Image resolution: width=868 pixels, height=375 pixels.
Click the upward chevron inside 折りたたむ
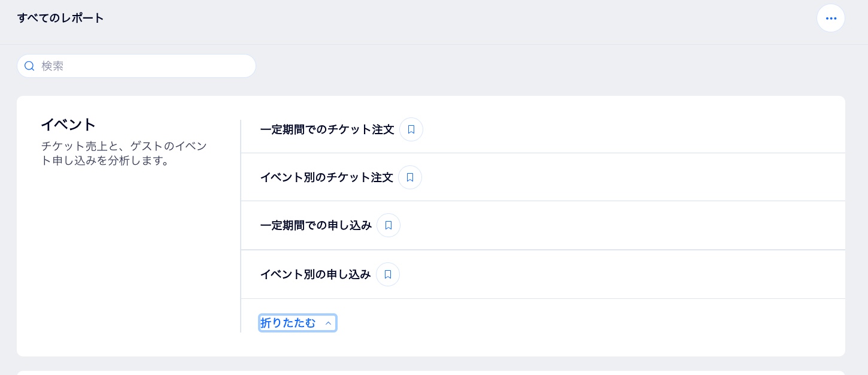pyautogui.click(x=328, y=323)
